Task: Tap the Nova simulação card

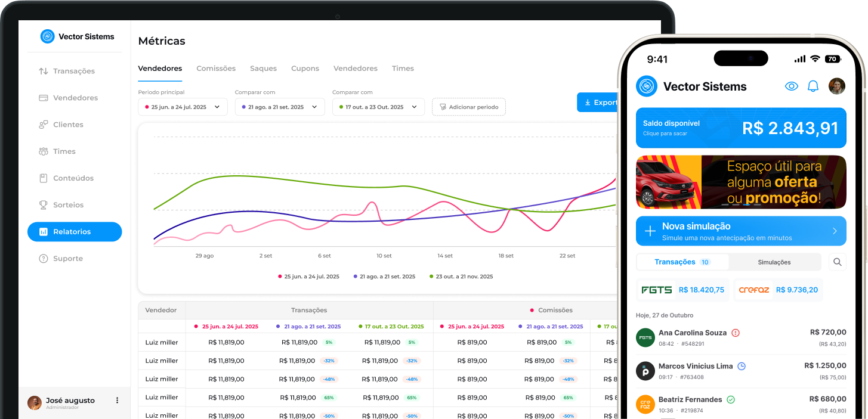Action: coord(741,231)
